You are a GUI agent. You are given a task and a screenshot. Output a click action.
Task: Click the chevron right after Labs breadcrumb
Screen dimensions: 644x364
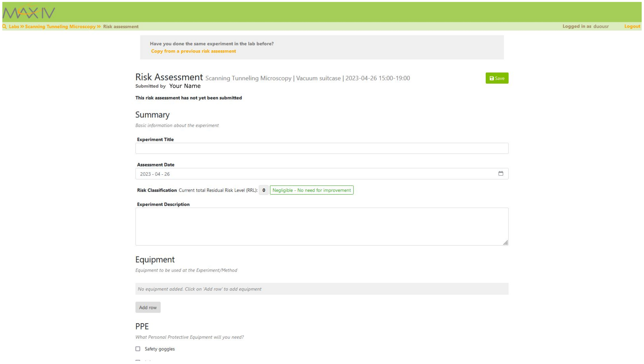coord(22,26)
